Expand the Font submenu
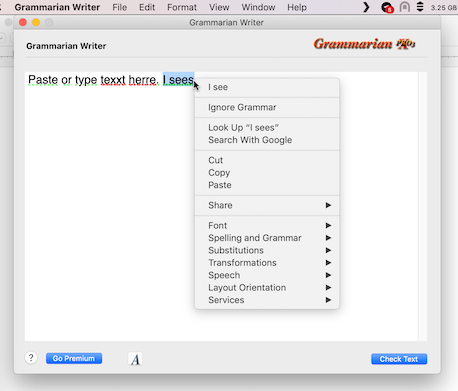 (x=267, y=226)
